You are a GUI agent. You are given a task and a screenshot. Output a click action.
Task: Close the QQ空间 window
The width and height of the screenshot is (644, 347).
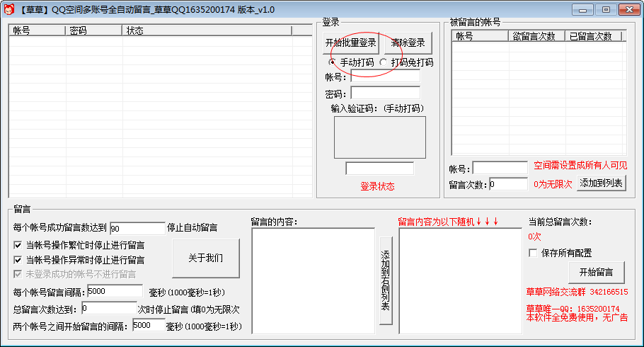coord(629,9)
